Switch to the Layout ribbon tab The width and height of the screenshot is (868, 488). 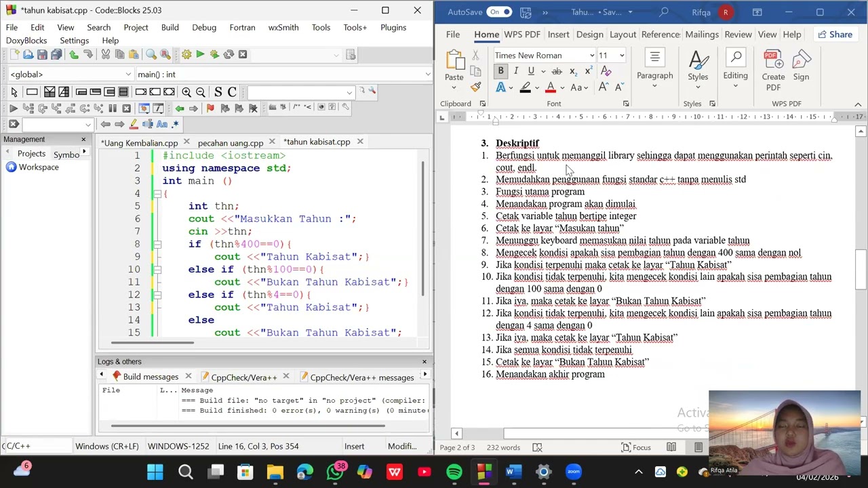point(623,35)
